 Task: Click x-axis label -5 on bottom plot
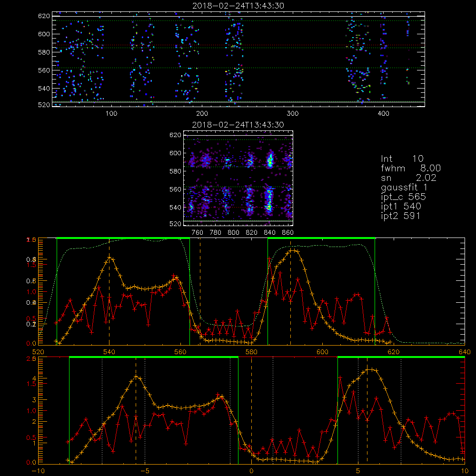145,471
